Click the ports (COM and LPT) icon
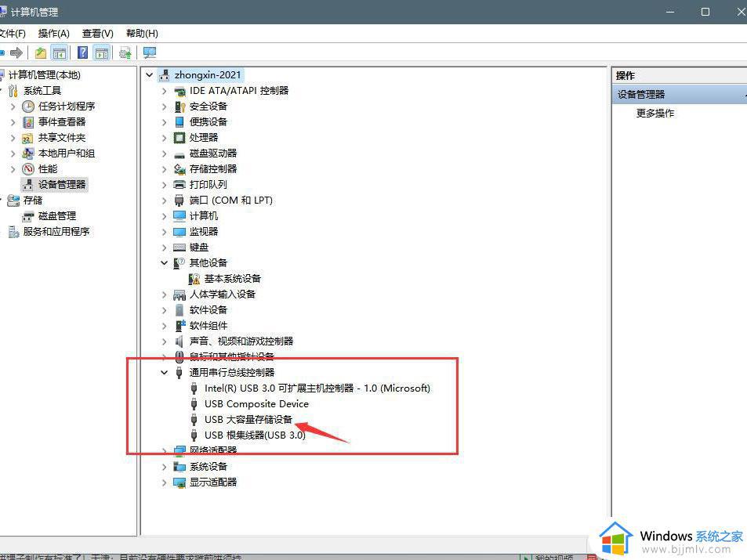The height and width of the screenshot is (560, 747). coord(179,201)
